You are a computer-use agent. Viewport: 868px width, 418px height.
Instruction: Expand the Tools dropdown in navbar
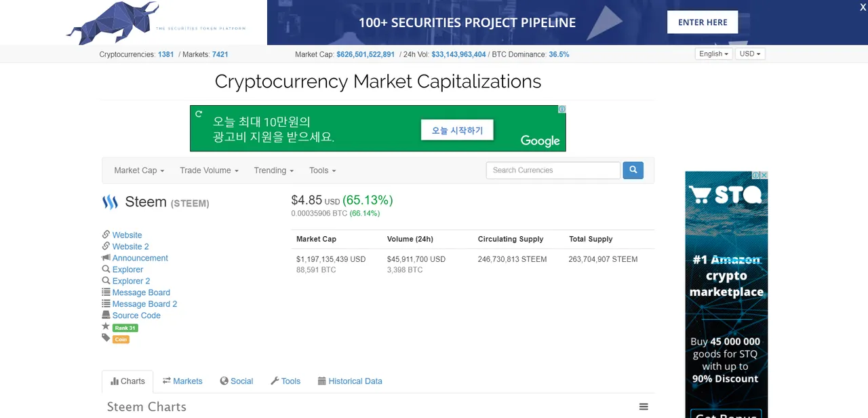tap(322, 170)
